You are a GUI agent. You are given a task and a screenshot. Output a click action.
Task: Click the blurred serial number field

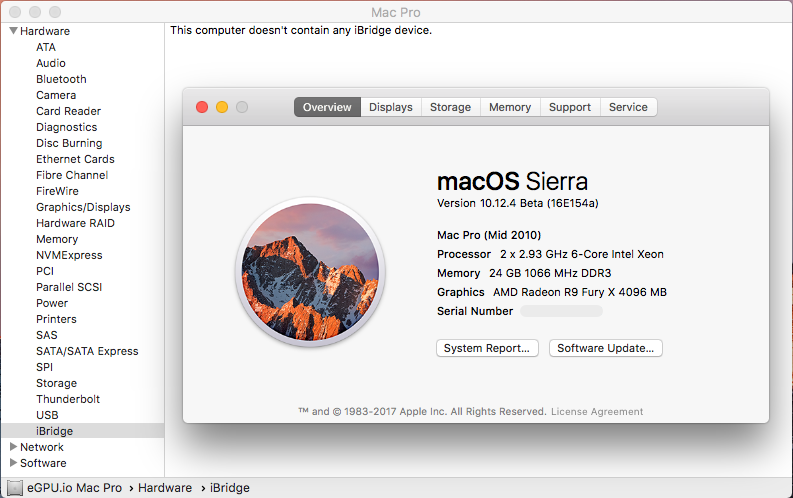[561, 311]
